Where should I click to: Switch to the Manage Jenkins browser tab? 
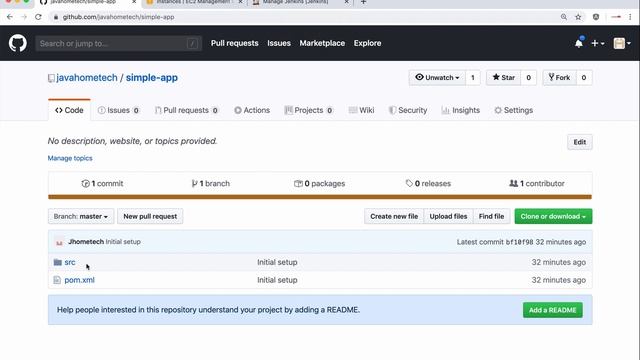[300, 2]
